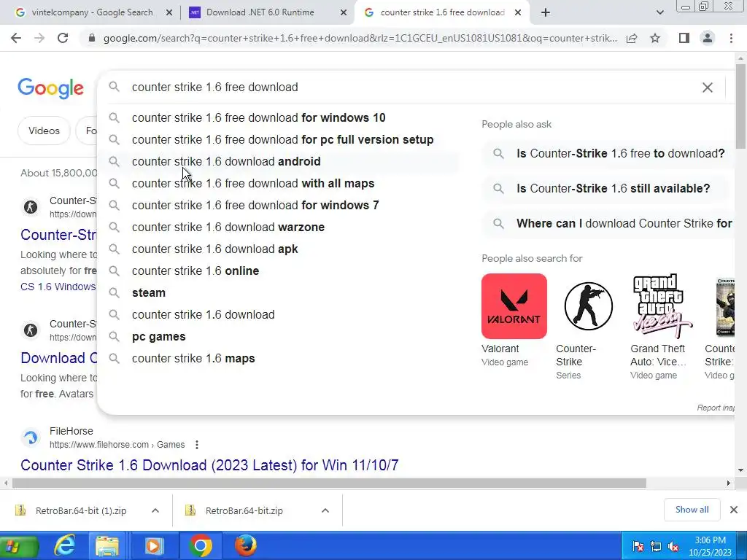Open Chrome three-dot menu
The width and height of the screenshot is (747, 560).
point(731,38)
